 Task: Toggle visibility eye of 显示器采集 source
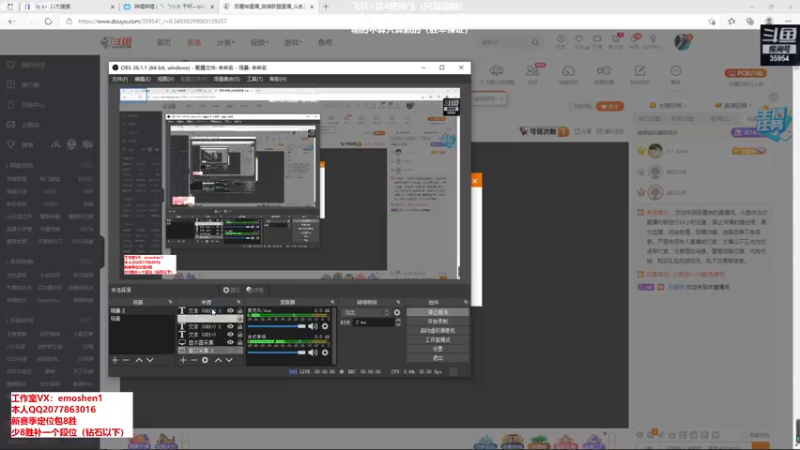pyautogui.click(x=230, y=342)
